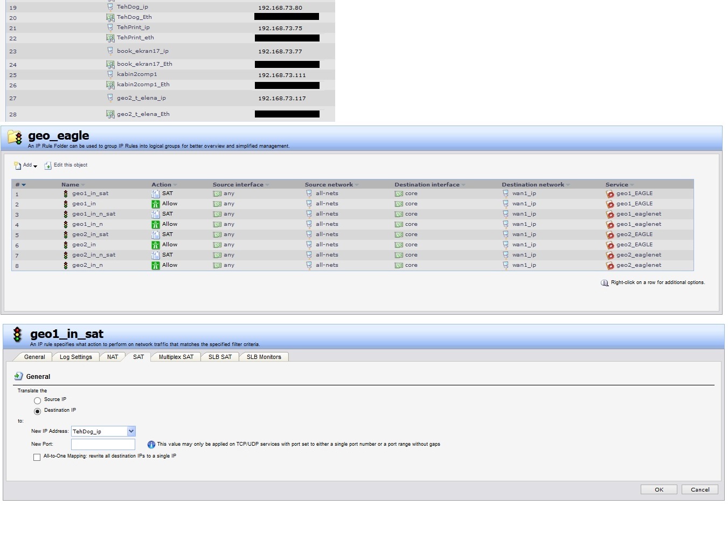Click traffic light icon for geo2_in_n rule
The image size is (728, 560).
[66, 265]
